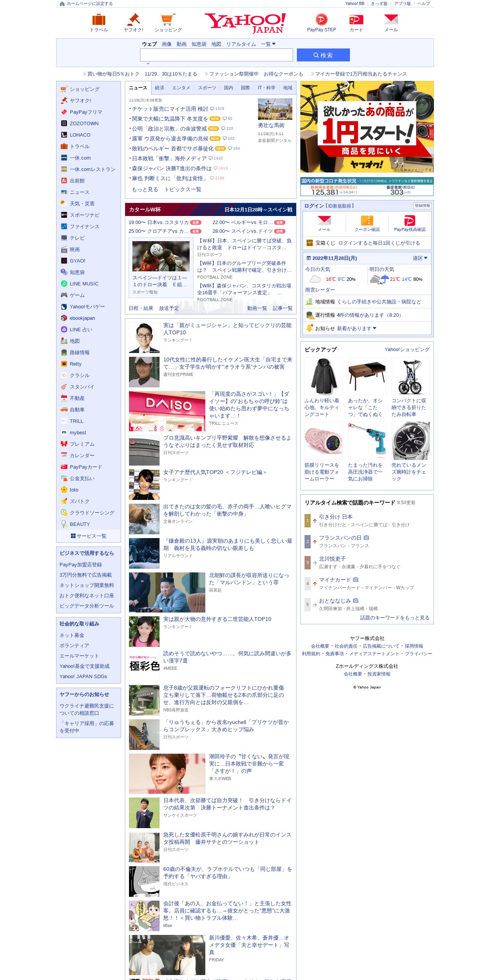The height and width of the screenshot is (980, 490).
Task: Click the blue 検索 button
Action: (x=323, y=55)
